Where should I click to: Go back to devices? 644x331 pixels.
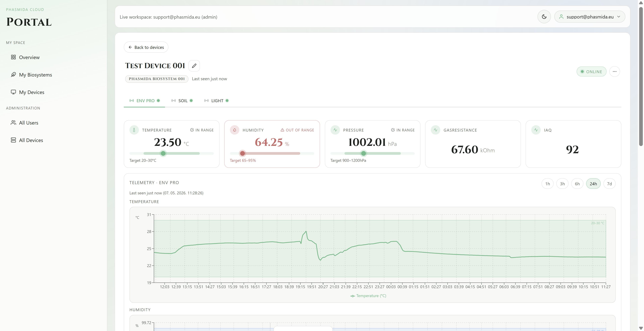[146, 47]
